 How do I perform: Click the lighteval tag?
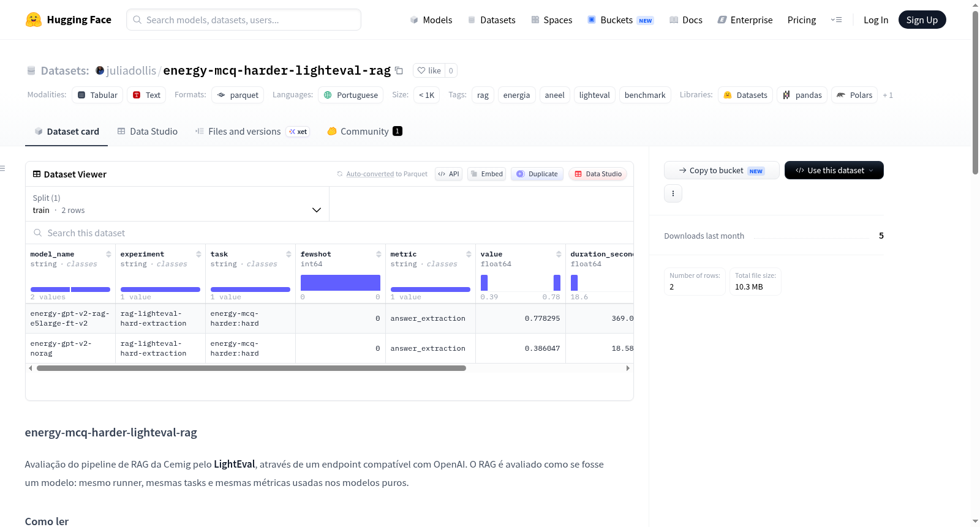(x=595, y=95)
